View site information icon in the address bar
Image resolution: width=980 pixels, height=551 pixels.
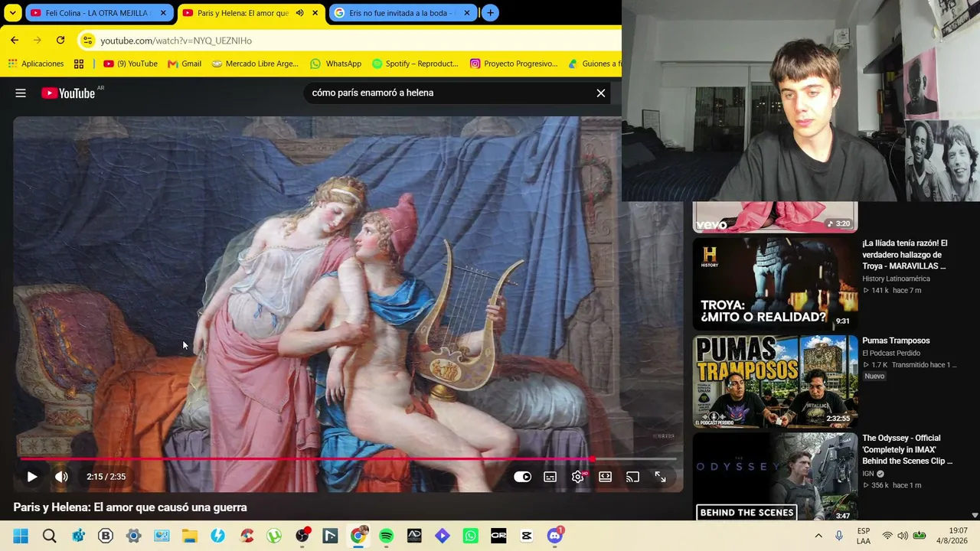(x=87, y=40)
